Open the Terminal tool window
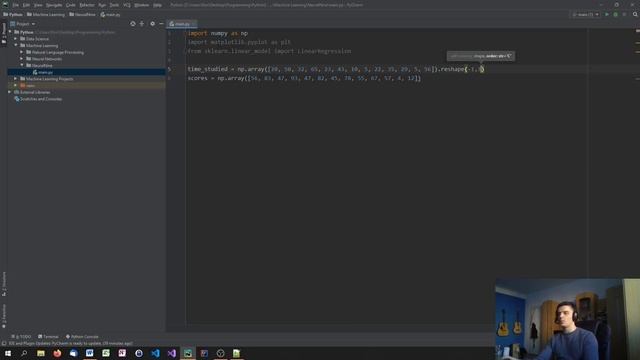 click(48, 337)
